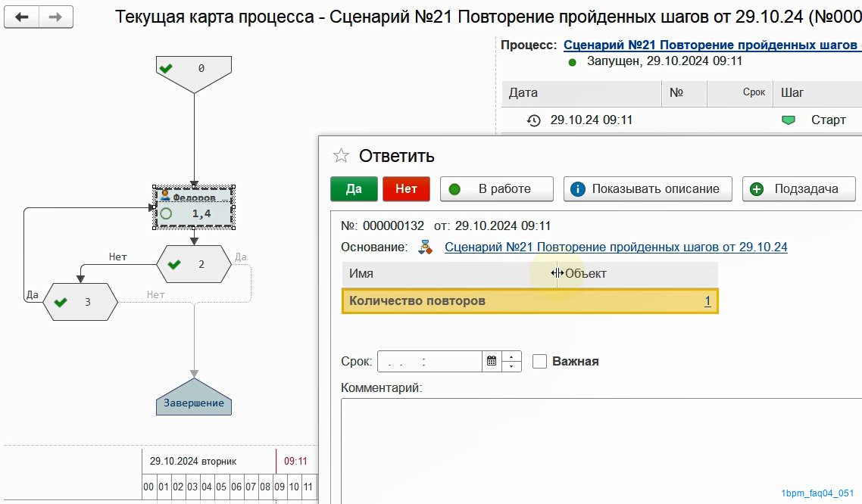
Task: Click hour 09 on the timeline scale
Action: pos(280,487)
